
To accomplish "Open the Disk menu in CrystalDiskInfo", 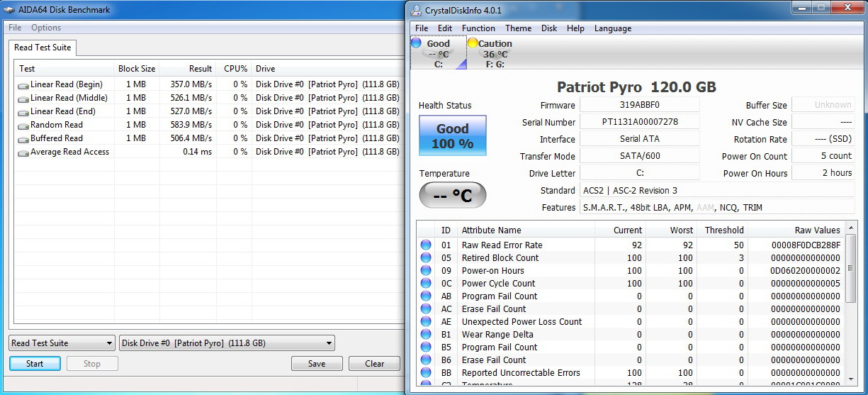I will coord(549,28).
